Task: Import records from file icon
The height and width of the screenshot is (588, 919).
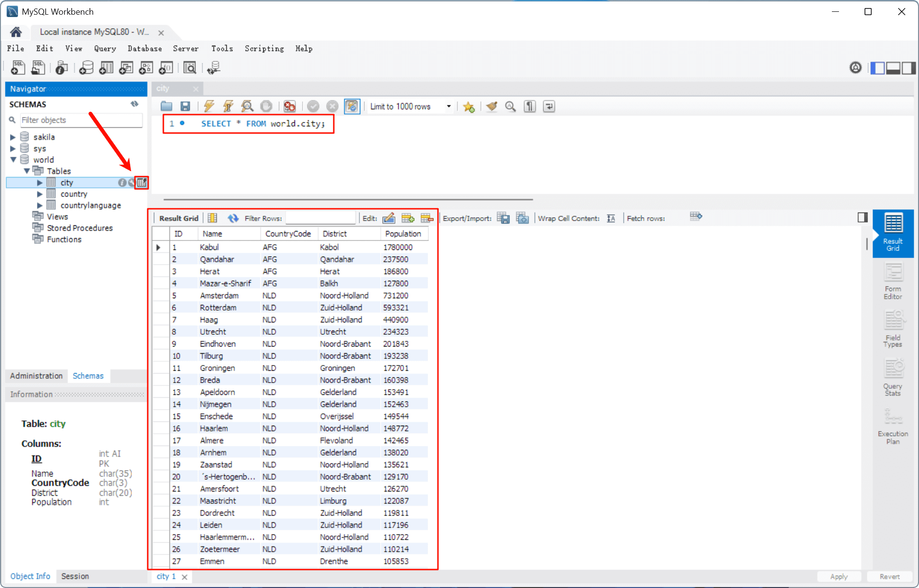Action: tap(522, 218)
